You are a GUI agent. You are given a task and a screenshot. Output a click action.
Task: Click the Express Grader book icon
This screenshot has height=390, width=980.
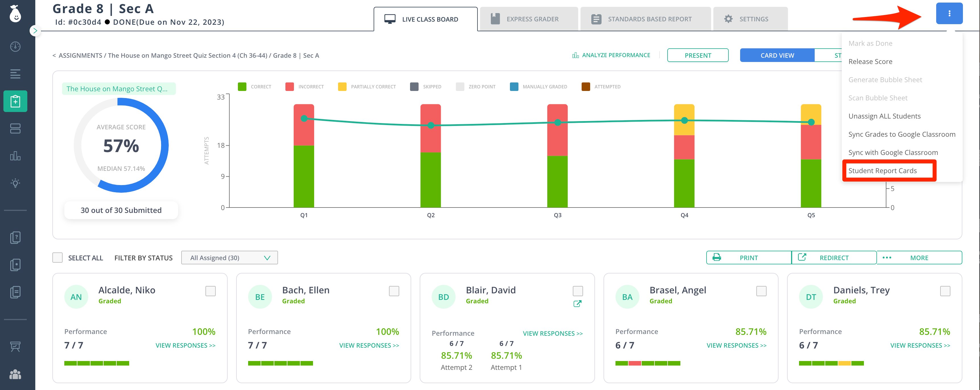tap(495, 19)
